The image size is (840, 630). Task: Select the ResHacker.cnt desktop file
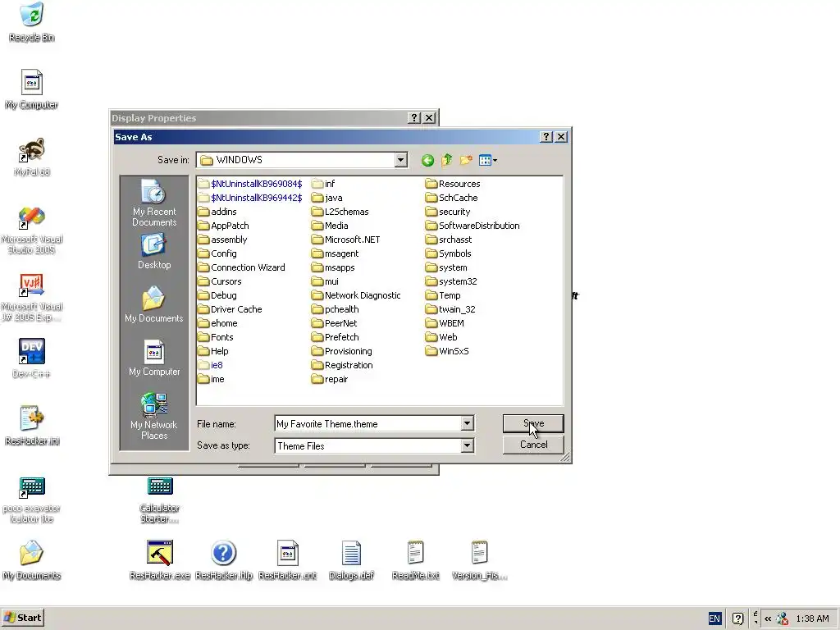[x=288, y=560]
